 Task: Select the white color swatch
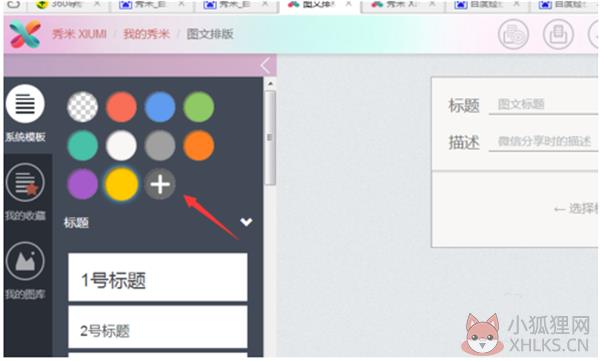point(121,145)
